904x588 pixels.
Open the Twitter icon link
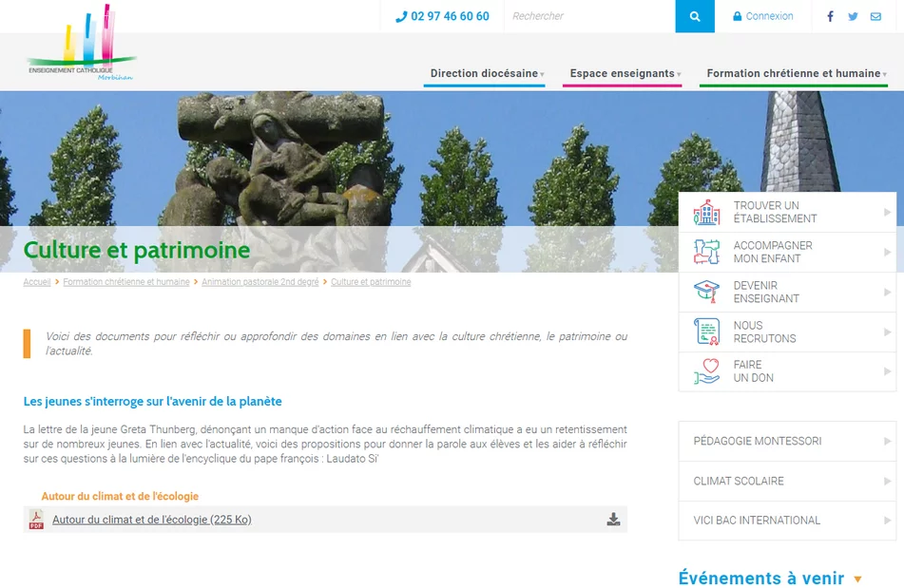[853, 16]
